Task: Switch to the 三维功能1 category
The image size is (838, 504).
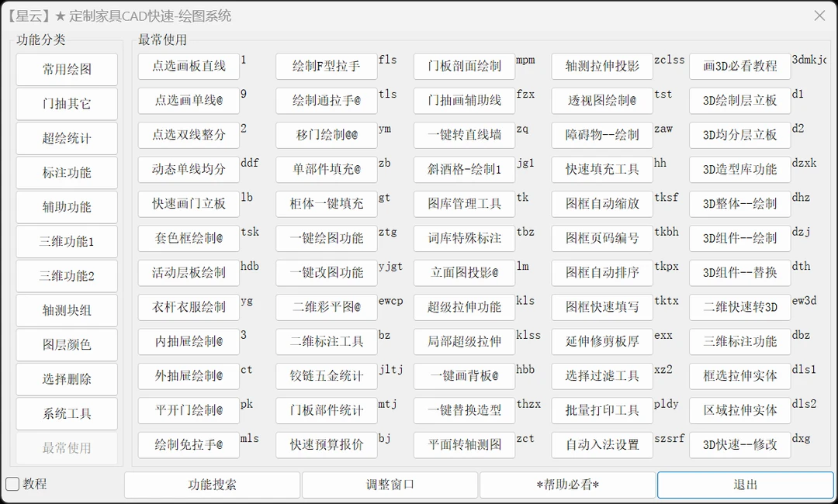Action: [x=66, y=241]
